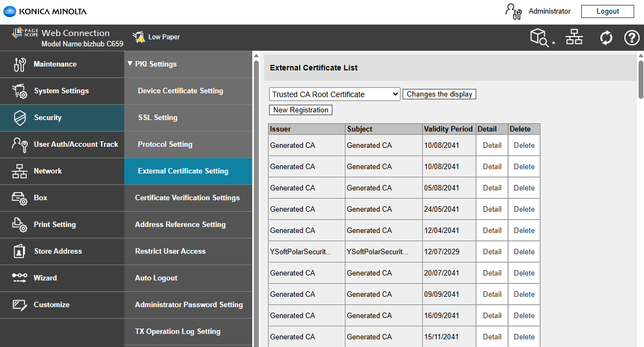This screenshot has width=644, height=347.
Task: Select the Security shield icon
Action: point(20,118)
